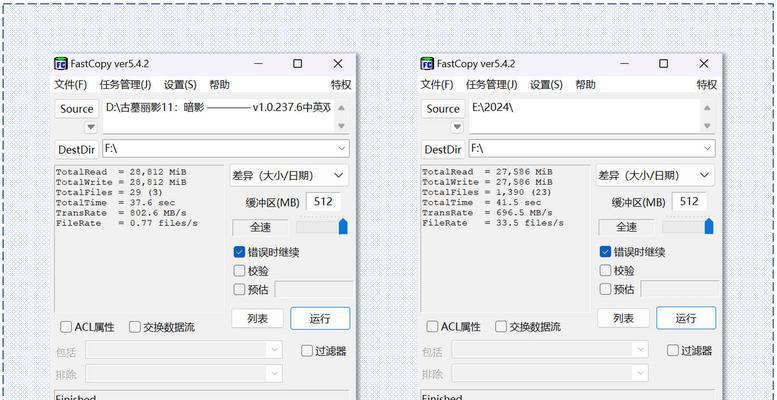Open 帮助 menu in left FastCopy window
The width and height of the screenshot is (777, 400).
coord(219,85)
